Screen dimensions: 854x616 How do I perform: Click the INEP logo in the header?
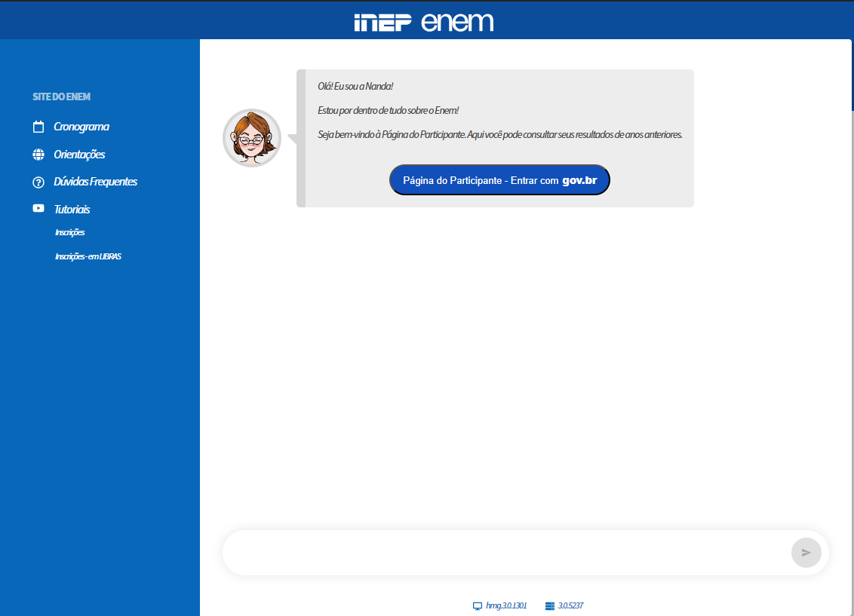[x=382, y=23]
